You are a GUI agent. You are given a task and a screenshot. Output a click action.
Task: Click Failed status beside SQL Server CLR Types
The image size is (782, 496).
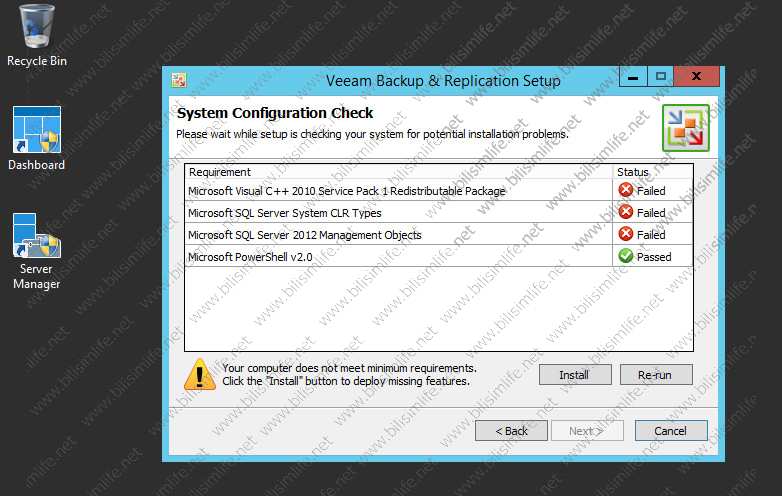651,213
